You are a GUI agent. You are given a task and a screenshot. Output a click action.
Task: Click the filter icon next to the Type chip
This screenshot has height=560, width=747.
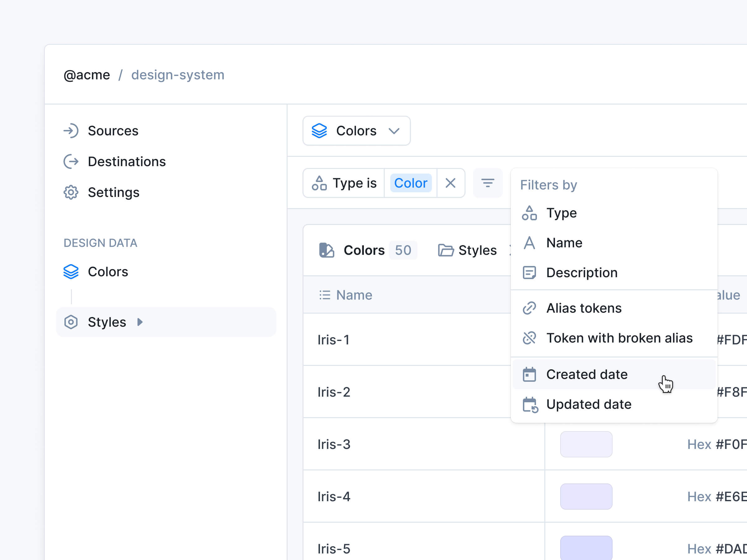point(488,183)
